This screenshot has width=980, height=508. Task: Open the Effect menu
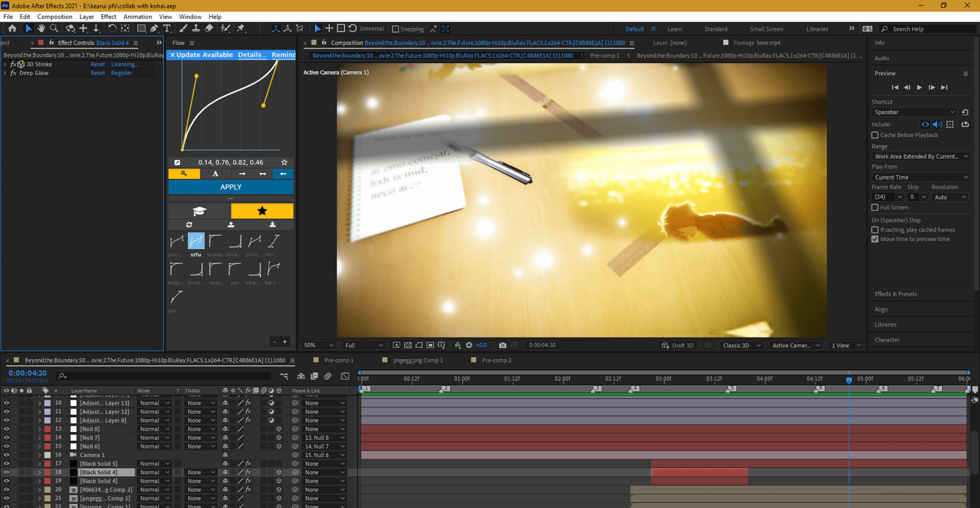coord(108,16)
